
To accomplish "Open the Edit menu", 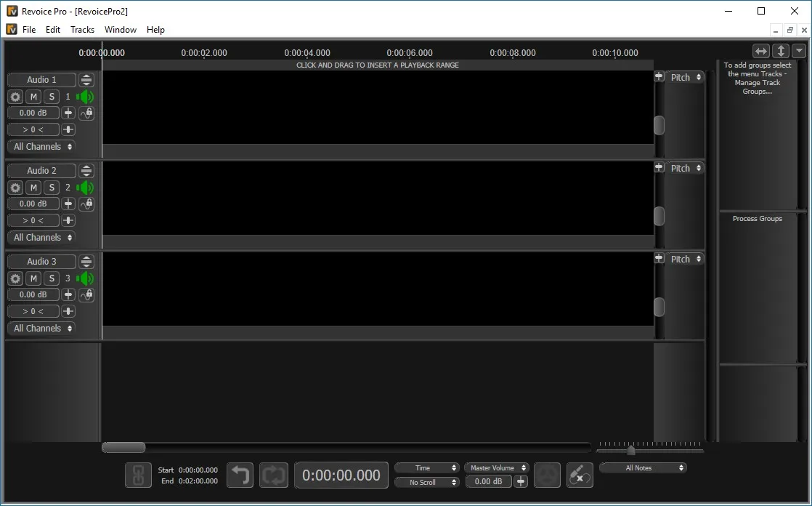I will pyautogui.click(x=53, y=30).
